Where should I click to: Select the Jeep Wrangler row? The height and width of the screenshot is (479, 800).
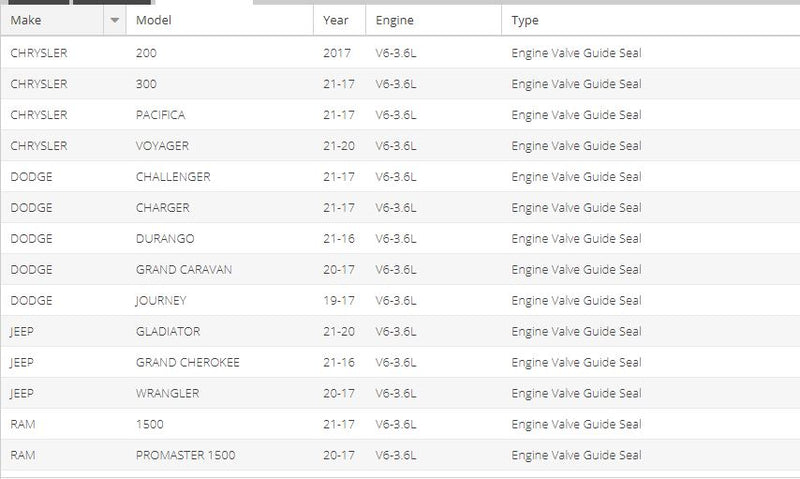(x=400, y=393)
